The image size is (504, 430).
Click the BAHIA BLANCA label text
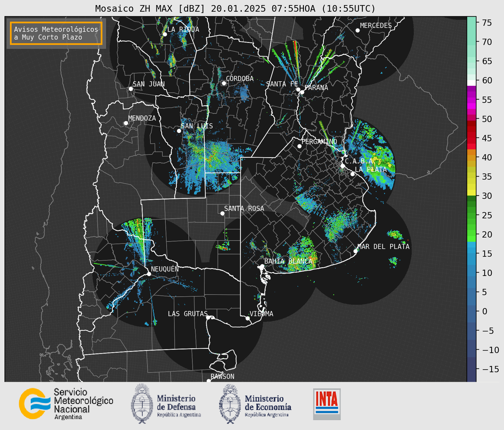click(288, 261)
